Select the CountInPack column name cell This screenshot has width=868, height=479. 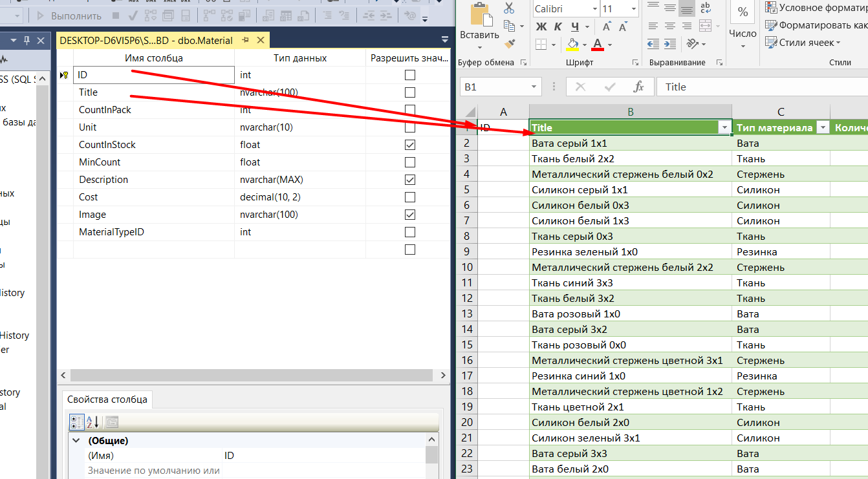(154, 110)
